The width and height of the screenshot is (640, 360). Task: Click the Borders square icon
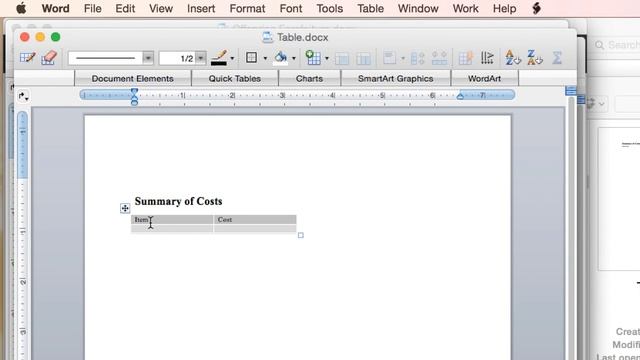(x=251, y=58)
